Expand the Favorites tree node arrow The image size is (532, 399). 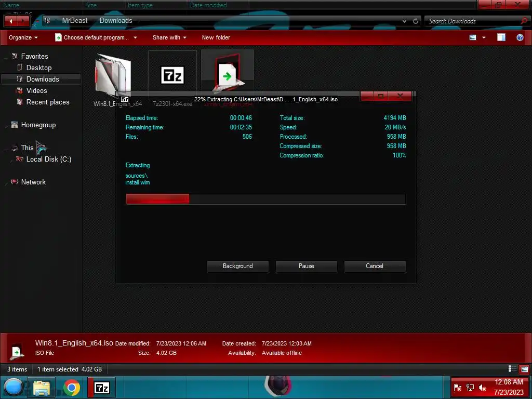click(6, 57)
